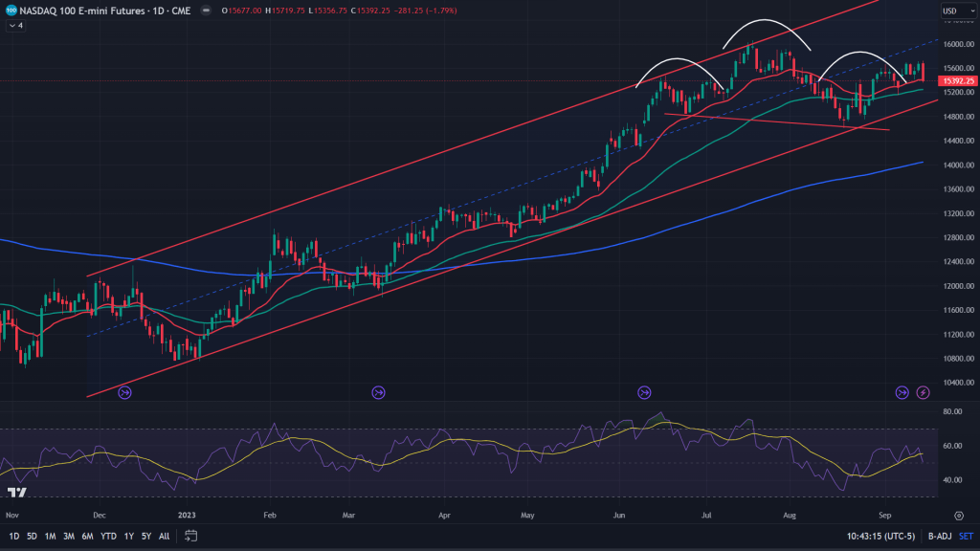Image resolution: width=980 pixels, height=551 pixels.
Task: Show All time range data
Action: (164, 536)
